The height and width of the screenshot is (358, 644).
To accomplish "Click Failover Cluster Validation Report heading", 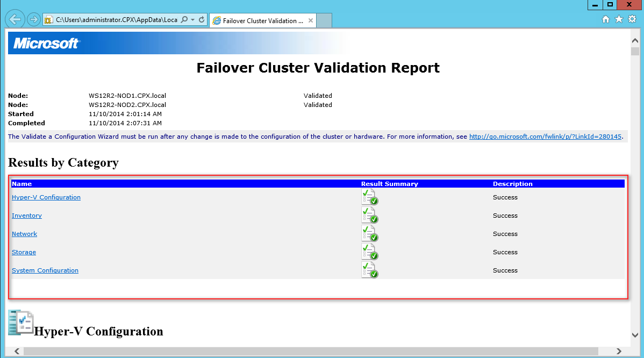I will click(x=318, y=68).
